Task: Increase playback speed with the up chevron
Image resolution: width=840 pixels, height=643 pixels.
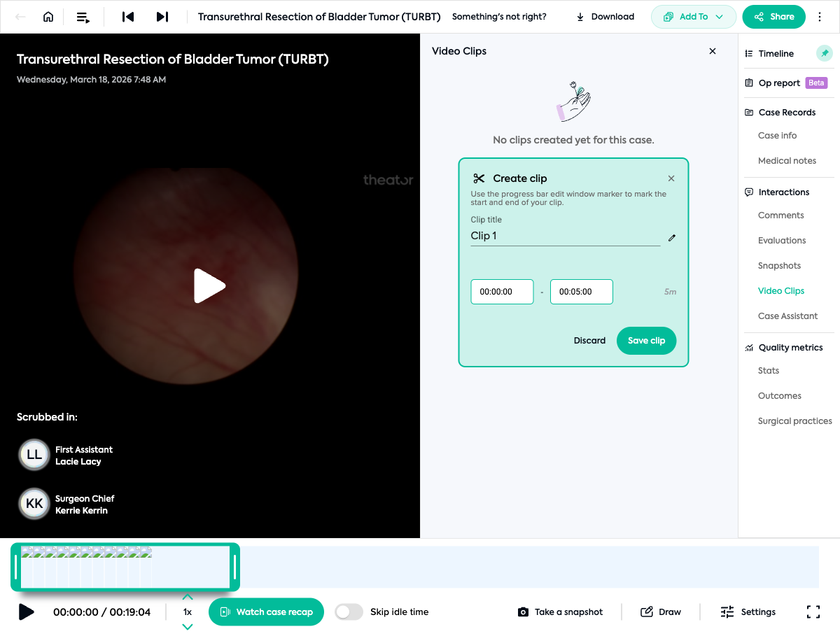Action: pyautogui.click(x=187, y=597)
